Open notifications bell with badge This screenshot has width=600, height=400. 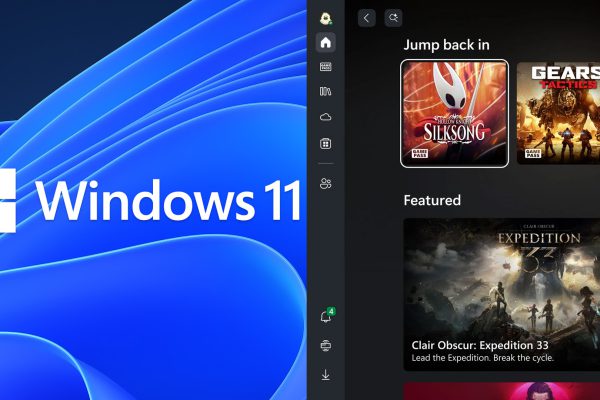[325, 317]
